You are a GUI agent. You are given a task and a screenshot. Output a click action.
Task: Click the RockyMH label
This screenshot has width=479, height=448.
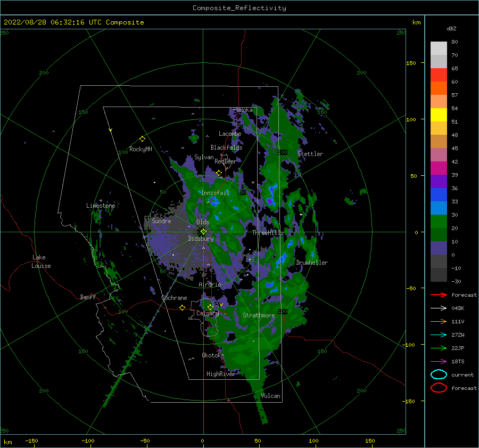(141, 149)
